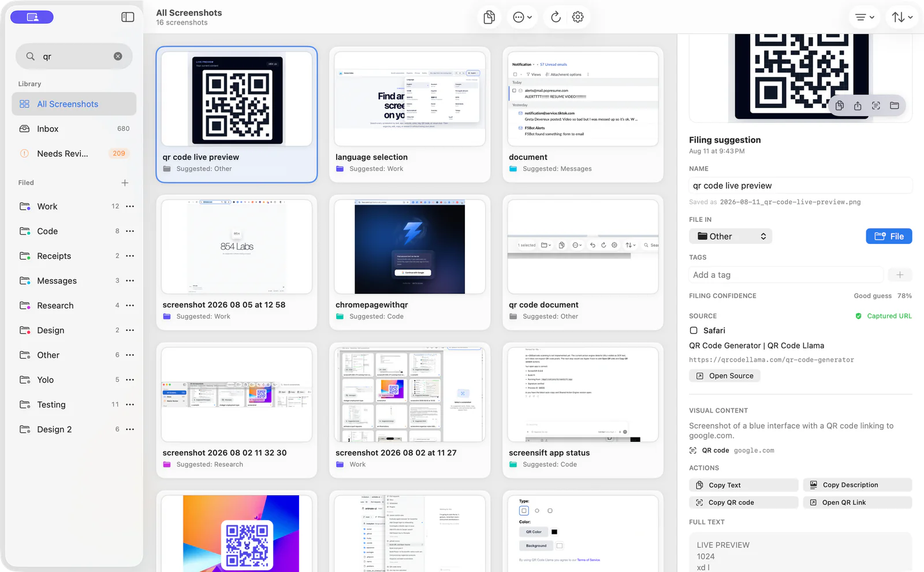Click the Captured URL status label
This screenshot has width=924, height=572.
point(884,316)
